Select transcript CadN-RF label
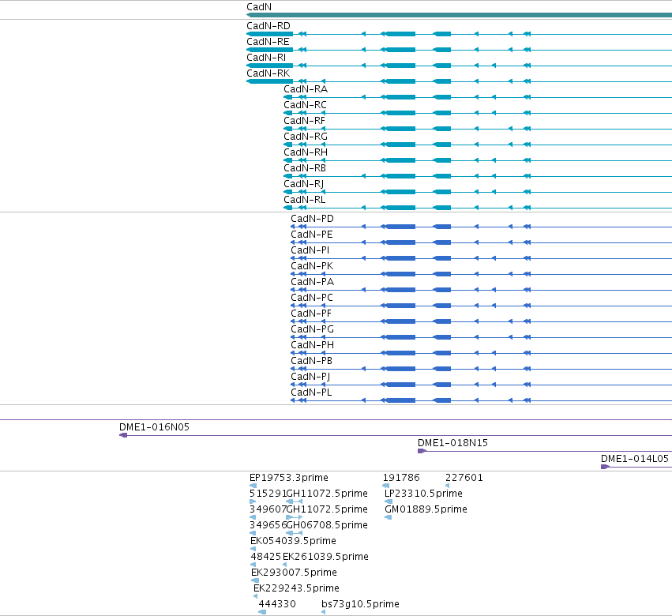Screen dimensions: 672x616 point(304,121)
